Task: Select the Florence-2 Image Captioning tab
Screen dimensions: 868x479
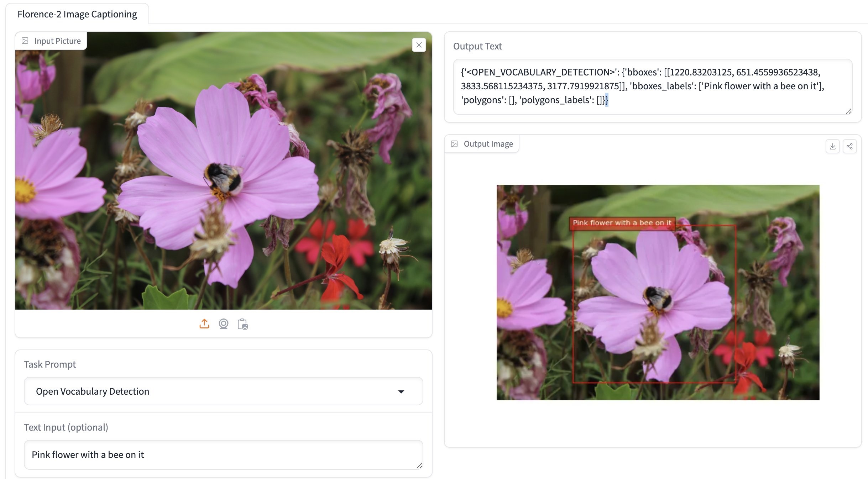Action: tap(77, 14)
